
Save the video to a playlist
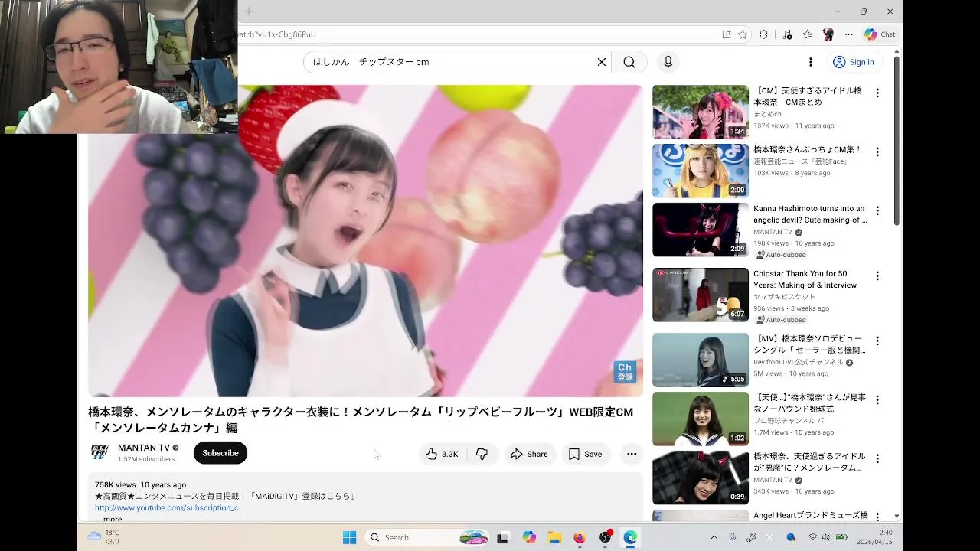coord(586,454)
